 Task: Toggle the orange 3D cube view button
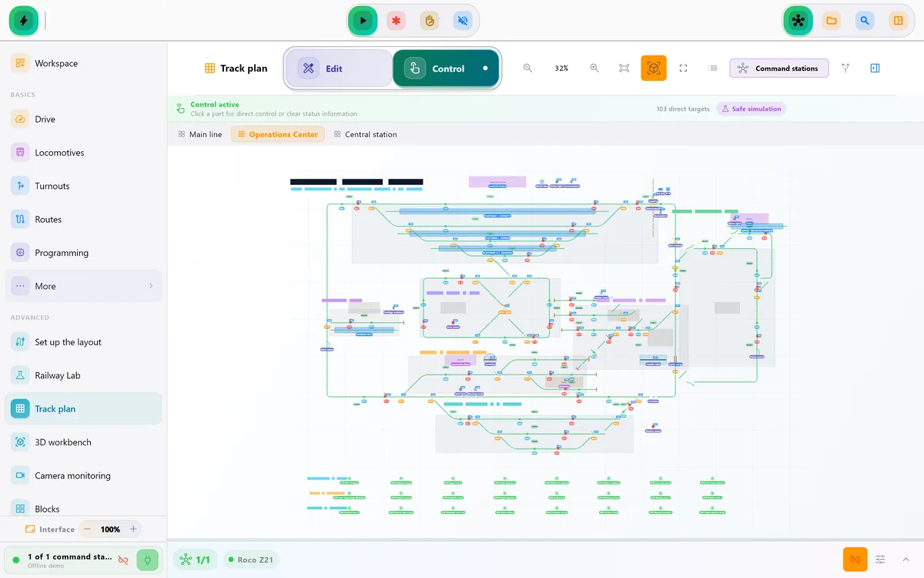pos(654,68)
